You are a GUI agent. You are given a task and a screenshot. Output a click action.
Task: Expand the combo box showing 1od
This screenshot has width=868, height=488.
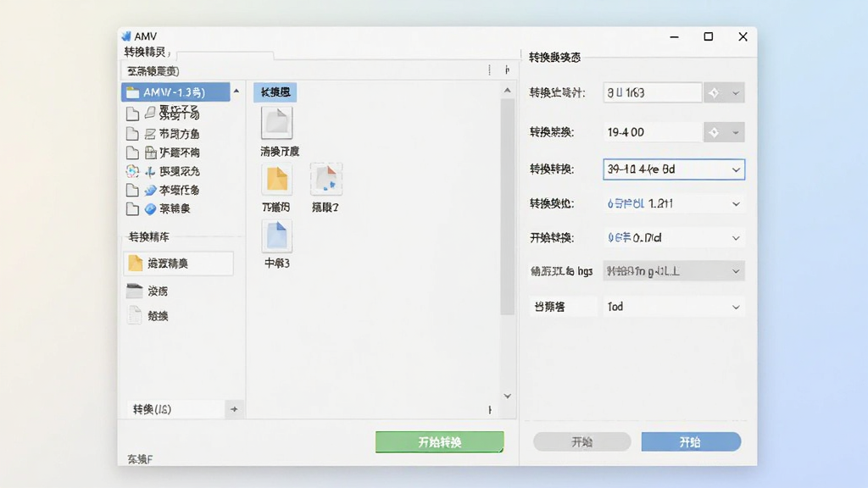pyautogui.click(x=736, y=307)
